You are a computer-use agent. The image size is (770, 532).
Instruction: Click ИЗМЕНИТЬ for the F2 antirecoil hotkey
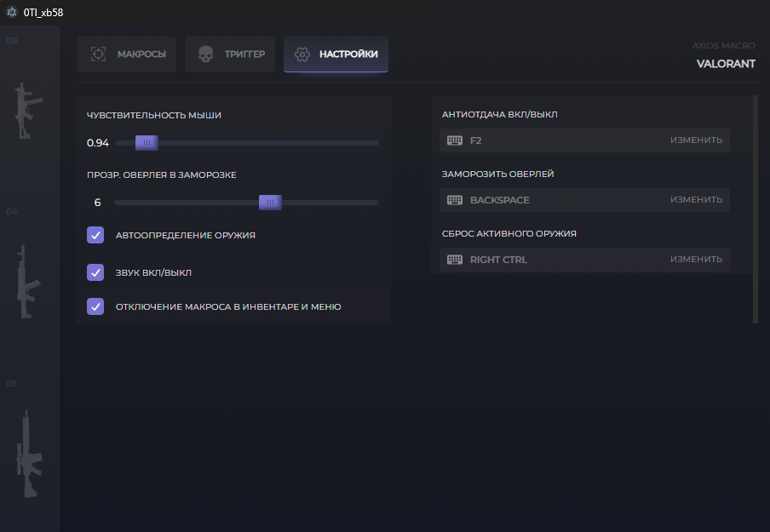coord(696,140)
